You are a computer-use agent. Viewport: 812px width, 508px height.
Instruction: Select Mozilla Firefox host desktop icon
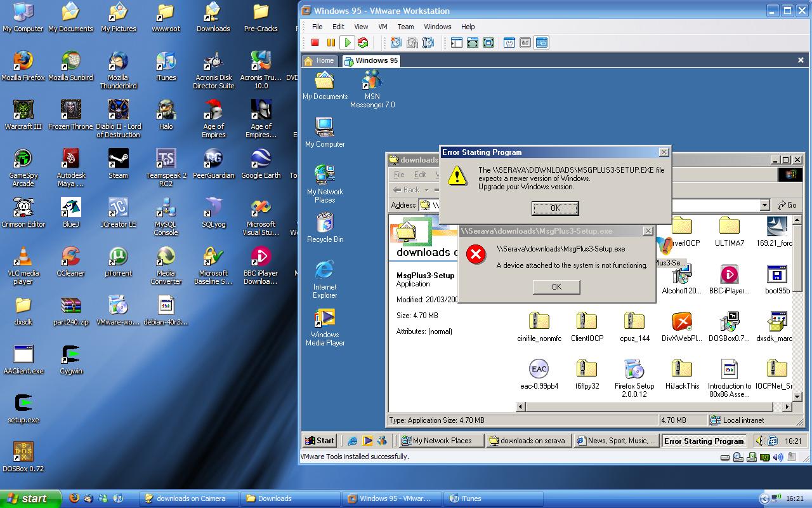(23, 66)
